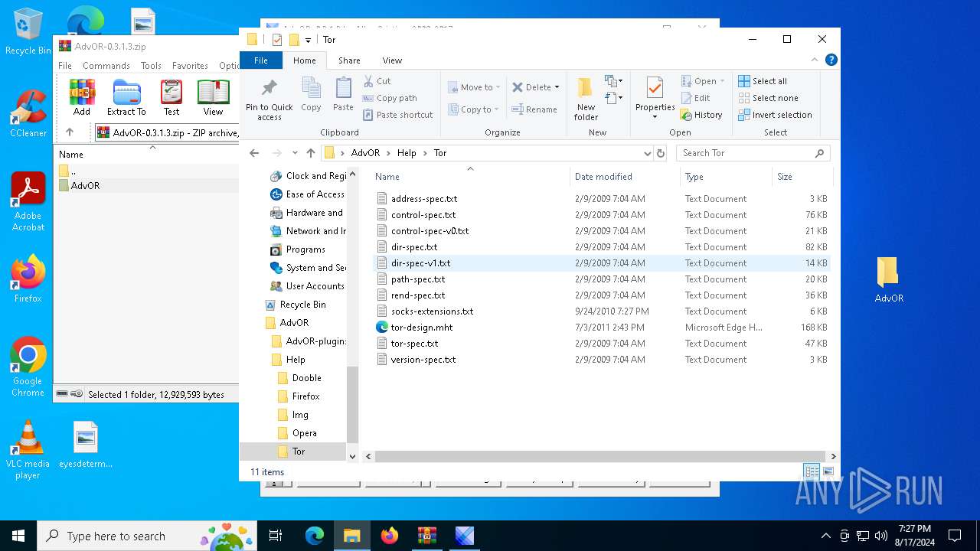The image size is (980, 551).
Task: Click the Windows Start button
Action: tap(18, 536)
